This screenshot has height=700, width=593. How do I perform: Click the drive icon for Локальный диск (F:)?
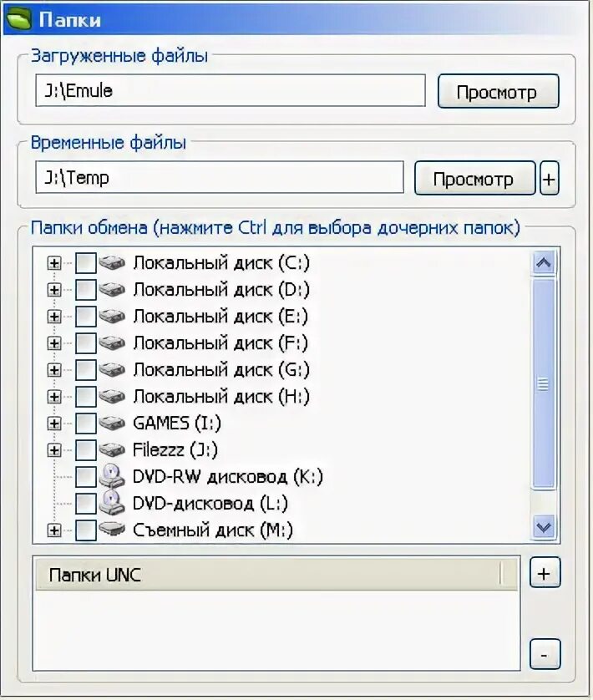coord(112,342)
